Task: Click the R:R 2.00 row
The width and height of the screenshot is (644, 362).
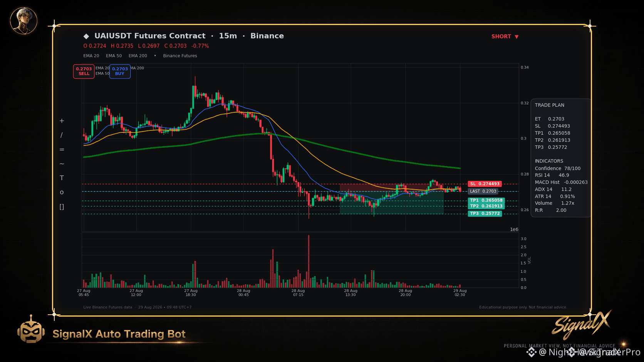Action: (551, 210)
